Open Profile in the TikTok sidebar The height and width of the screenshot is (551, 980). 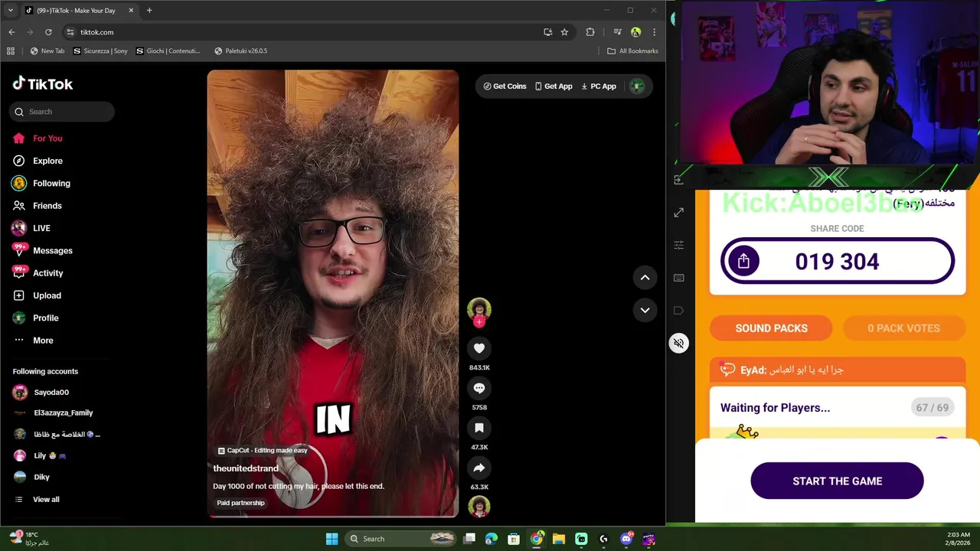[36, 318]
